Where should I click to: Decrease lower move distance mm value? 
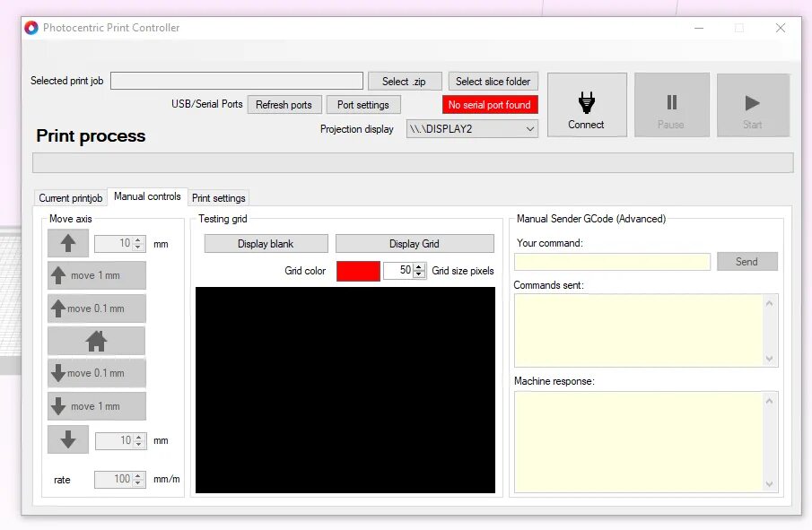click(139, 444)
